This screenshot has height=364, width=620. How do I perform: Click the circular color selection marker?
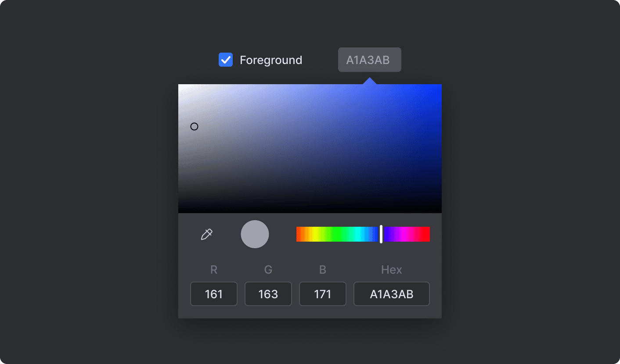(x=195, y=126)
